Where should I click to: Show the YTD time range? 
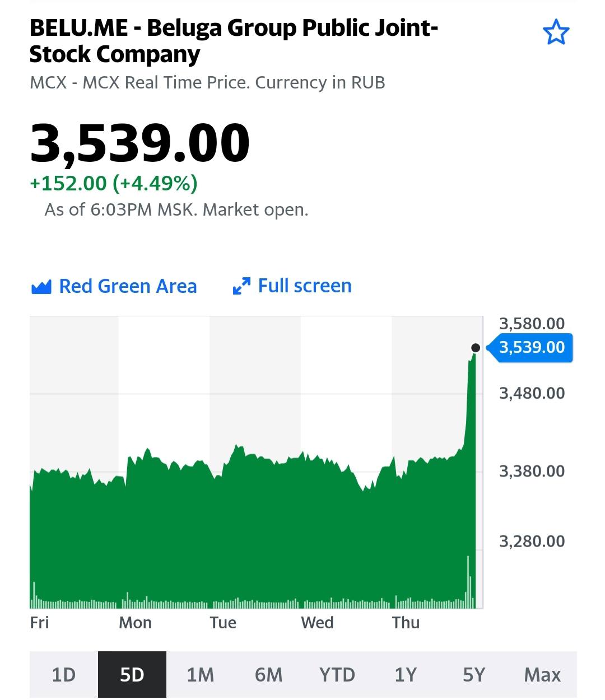[x=337, y=675]
